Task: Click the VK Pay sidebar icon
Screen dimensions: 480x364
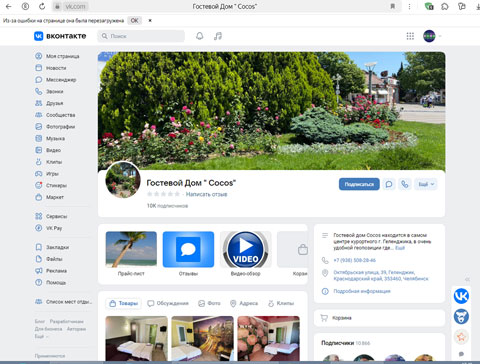Action: click(39, 228)
